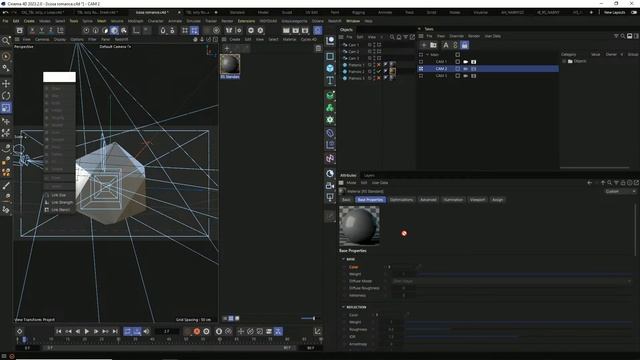Open the Object Manager hamburger menu
This screenshot has height=360, width=640.
(341, 37)
